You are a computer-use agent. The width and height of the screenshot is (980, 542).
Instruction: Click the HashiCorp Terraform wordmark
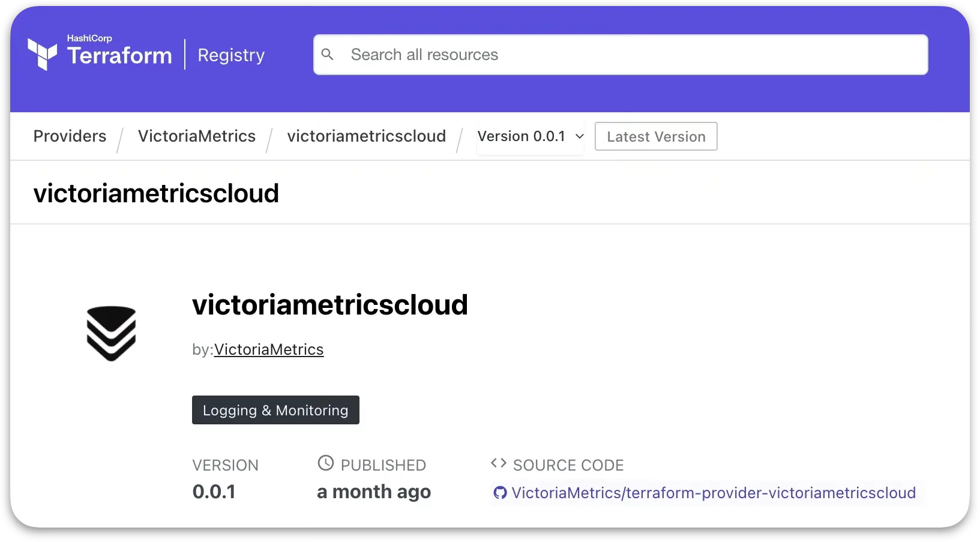tap(119, 54)
